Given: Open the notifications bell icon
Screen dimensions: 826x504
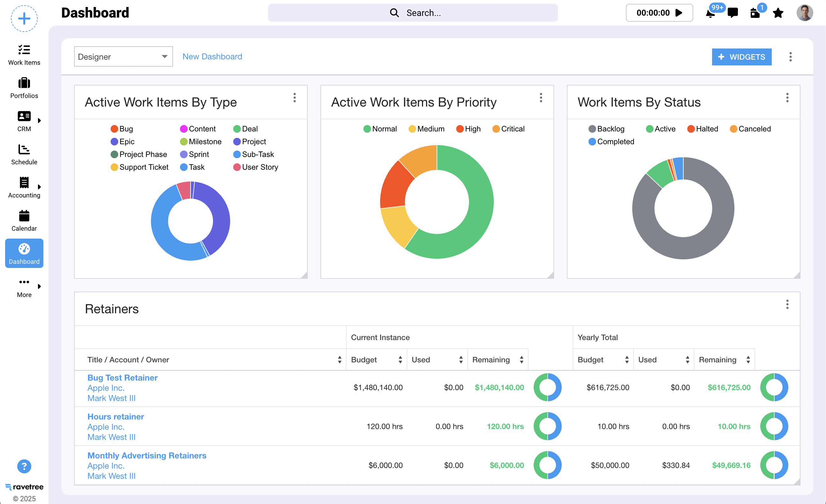Looking at the screenshot, I should click(x=710, y=13).
